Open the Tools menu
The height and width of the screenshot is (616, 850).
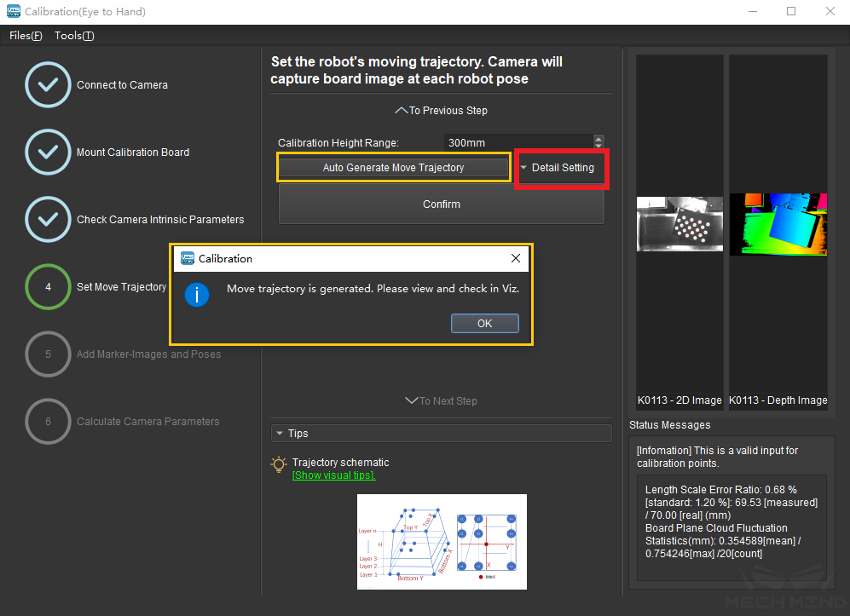pos(74,36)
